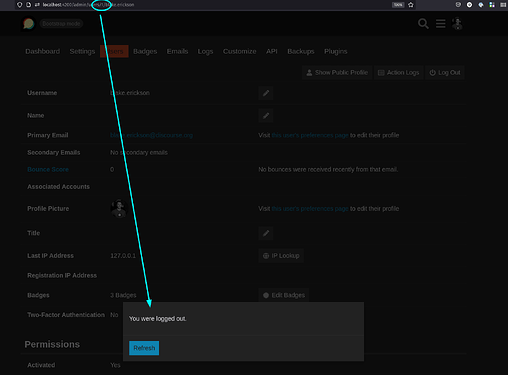
Task: Click the first extension icon right of the address bar
Action: [x=458, y=5]
